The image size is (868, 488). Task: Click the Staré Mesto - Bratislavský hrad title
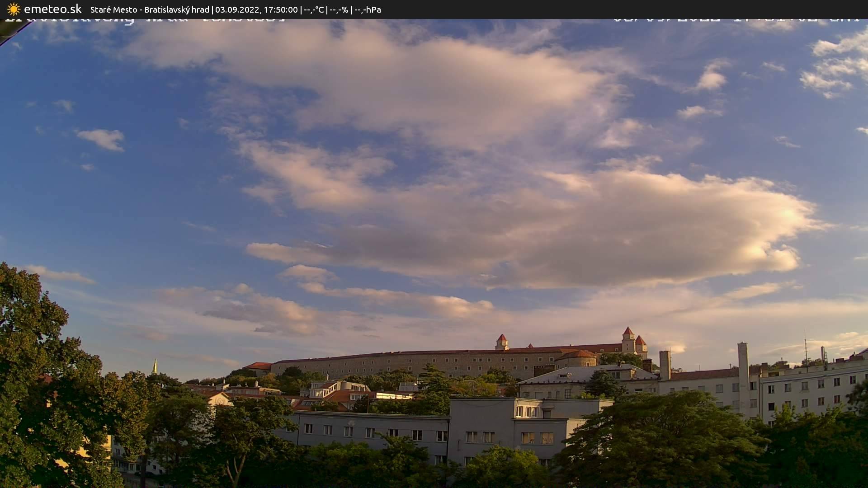coord(150,9)
